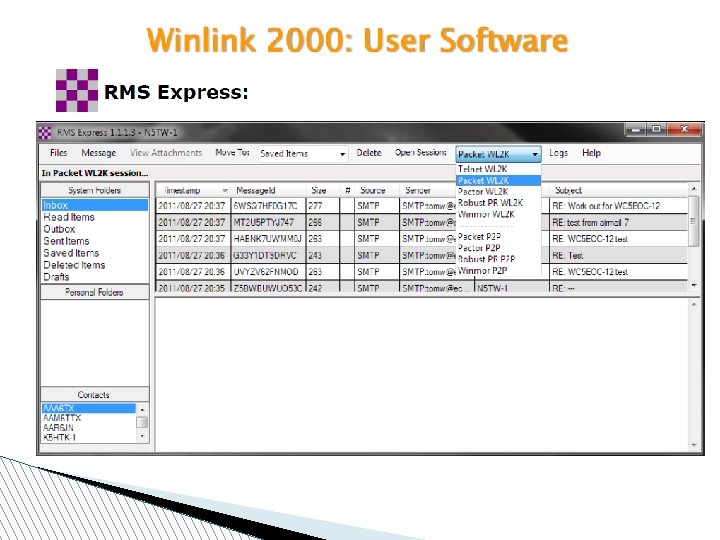Sort messages by Subject column
The height and width of the screenshot is (540, 720).
coord(619,190)
